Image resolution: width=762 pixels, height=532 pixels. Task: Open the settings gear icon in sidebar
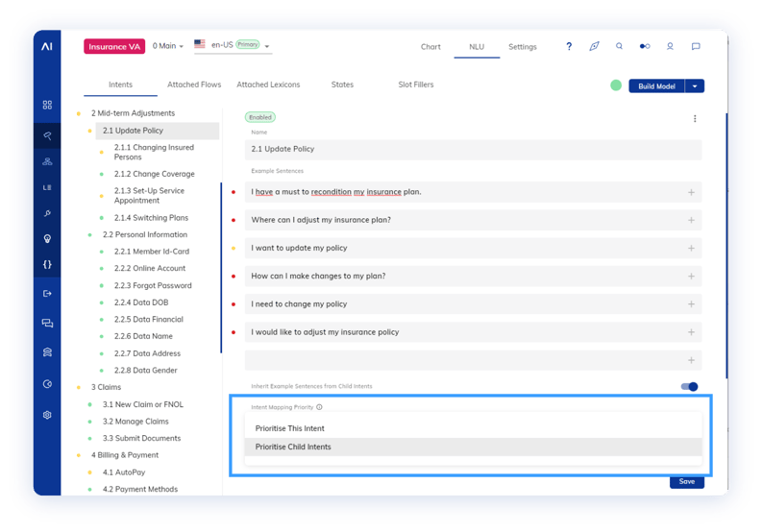(x=47, y=415)
